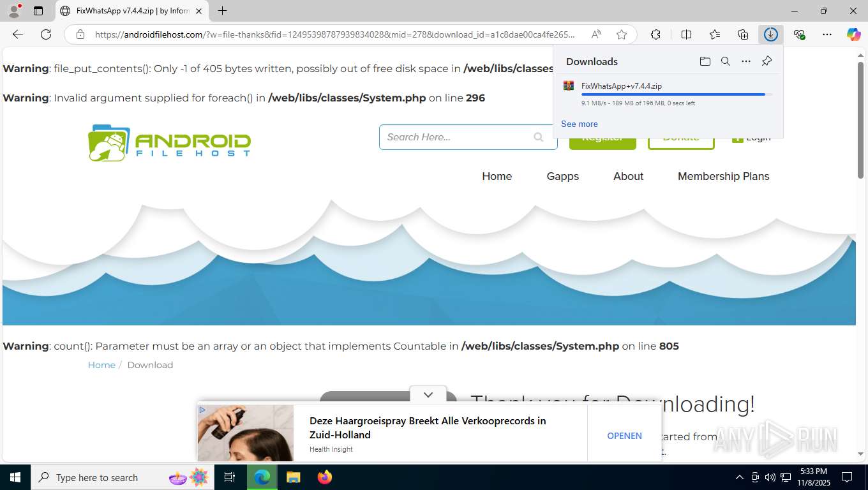Open the Edge profile icon
The height and width of the screenshot is (490, 868).
(x=14, y=11)
